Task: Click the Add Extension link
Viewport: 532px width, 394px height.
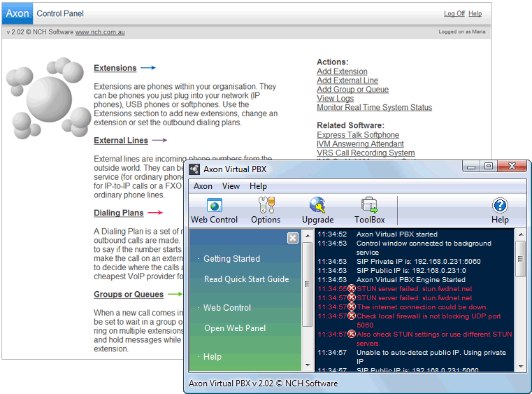Action: 342,71
